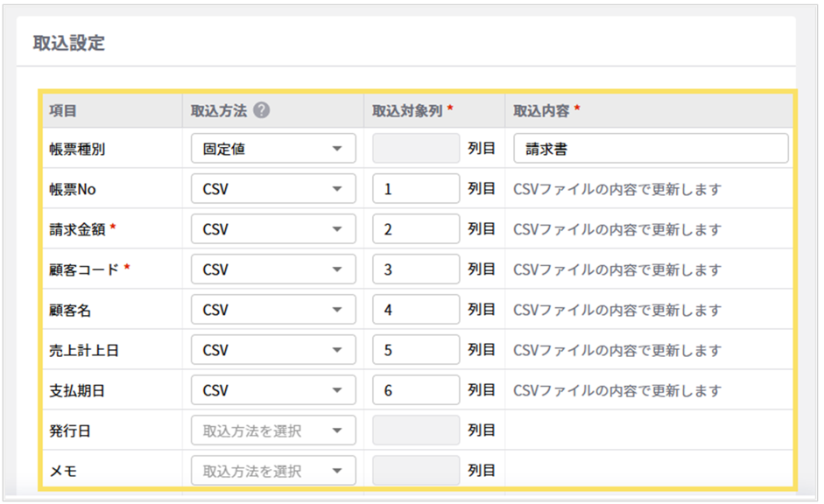Viewport: 824px width, 504px height.
Task: Open the 請求金額 CSV dropdown
Action: click(x=272, y=228)
